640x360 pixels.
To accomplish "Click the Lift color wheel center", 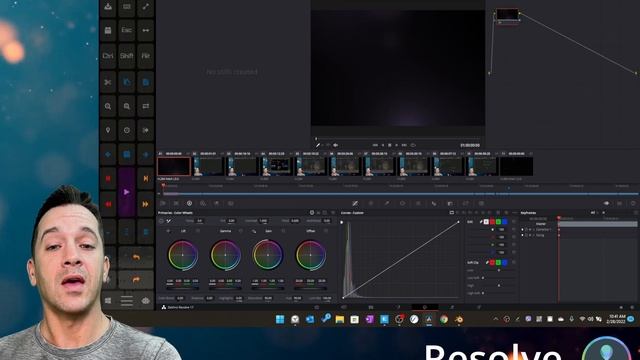I will coord(183,255).
